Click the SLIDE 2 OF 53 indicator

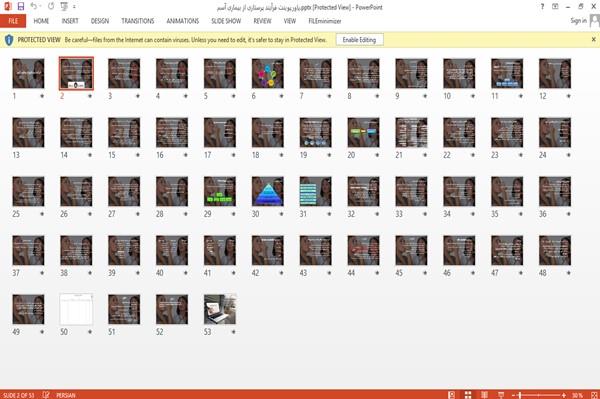18,395
